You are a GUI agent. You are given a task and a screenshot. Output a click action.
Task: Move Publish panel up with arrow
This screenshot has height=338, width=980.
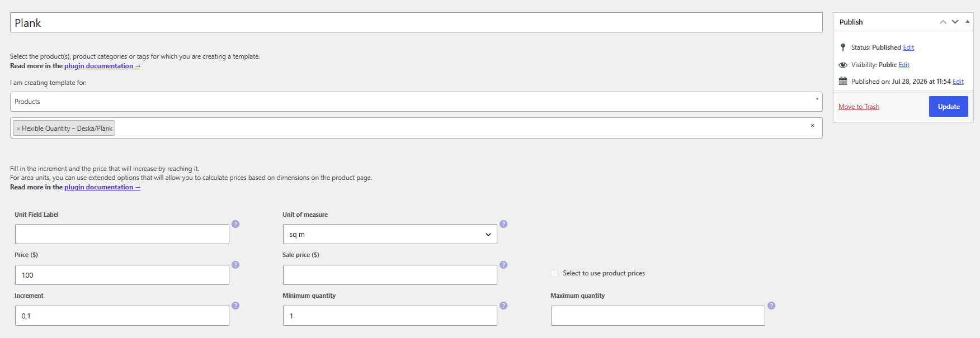click(x=943, y=22)
